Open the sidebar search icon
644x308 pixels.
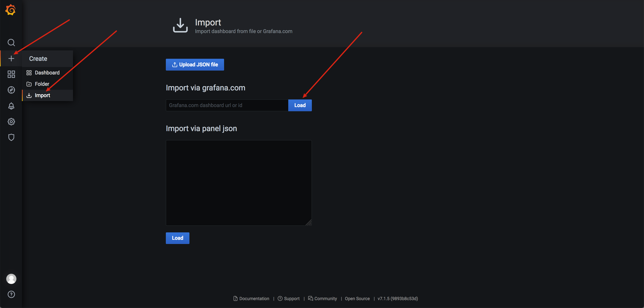coord(11,43)
